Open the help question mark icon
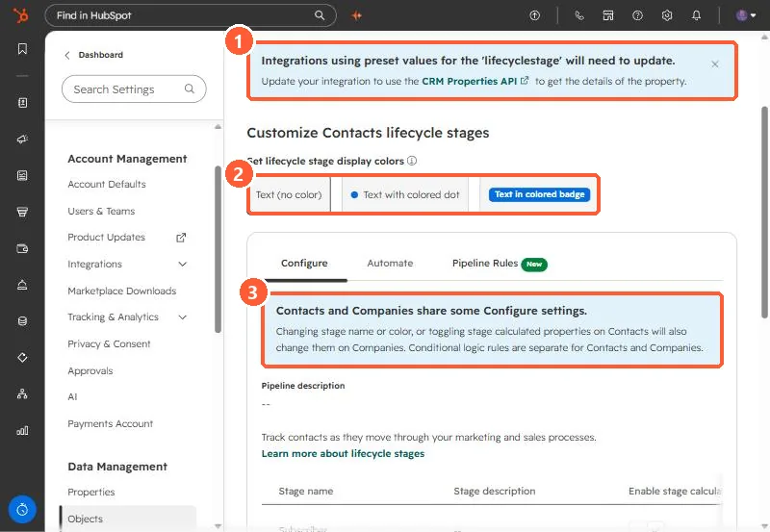Image resolution: width=770 pixels, height=532 pixels. (637, 15)
